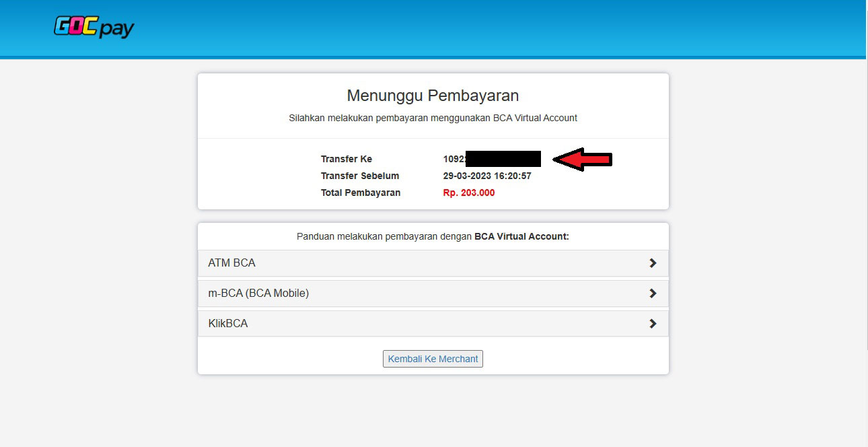The height and width of the screenshot is (447, 868).
Task: Click the GOCpay logo
Action: (94, 28)
